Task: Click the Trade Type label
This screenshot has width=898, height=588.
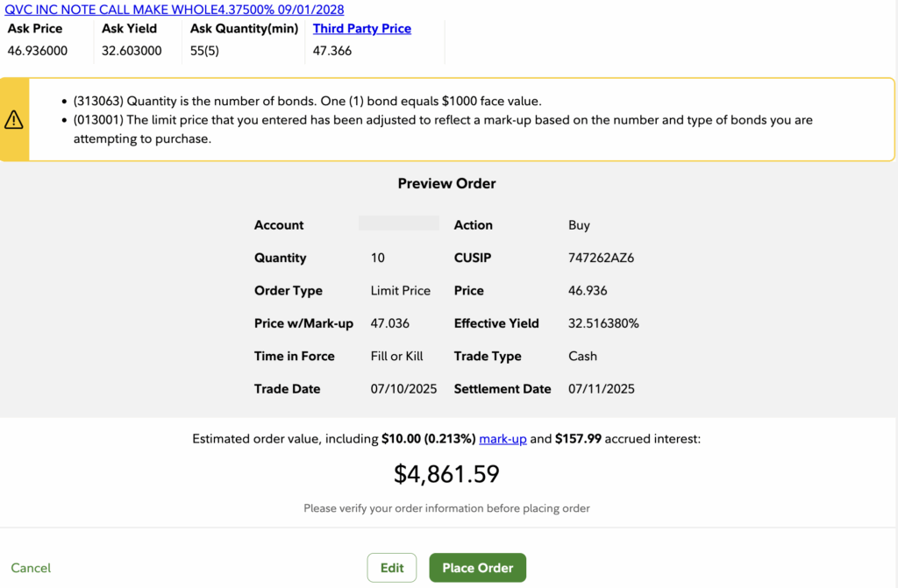Action: click(488, 356)
